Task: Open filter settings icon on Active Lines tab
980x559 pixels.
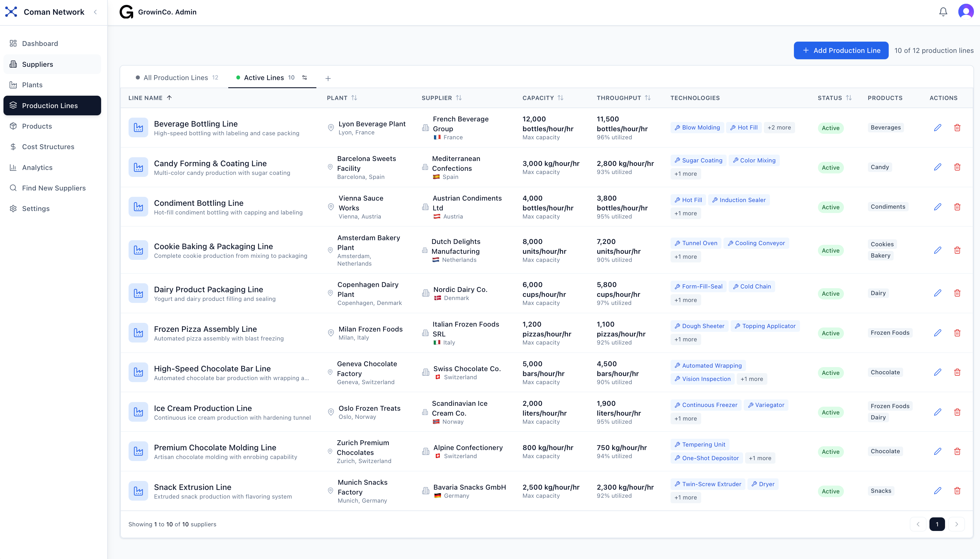Action: pos(305,77)
